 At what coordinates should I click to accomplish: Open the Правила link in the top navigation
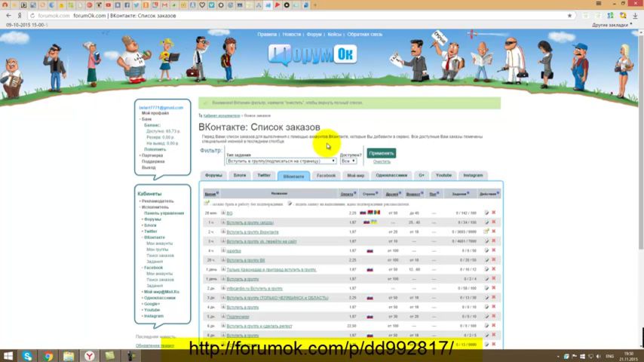pyautogui.click(x=267, y=35)
